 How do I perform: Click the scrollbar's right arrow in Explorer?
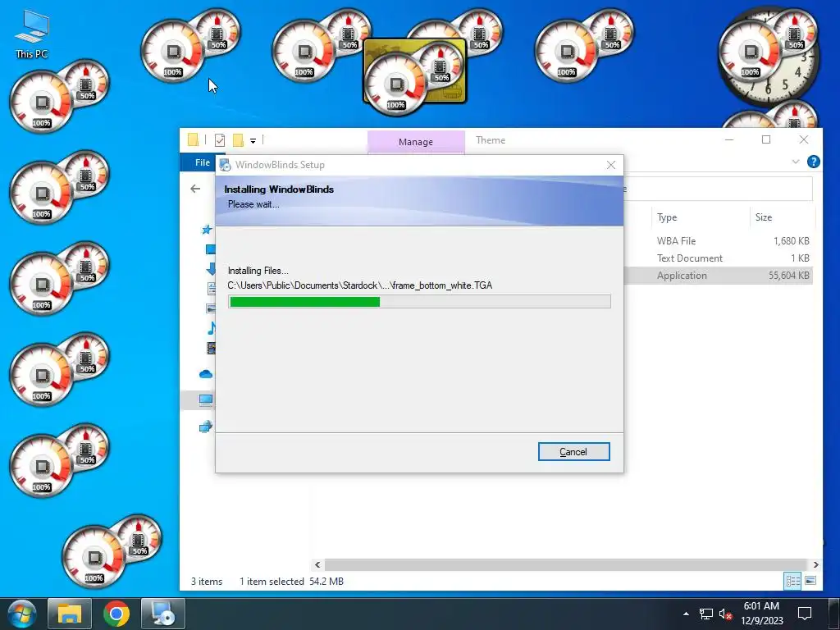(815, 564)
